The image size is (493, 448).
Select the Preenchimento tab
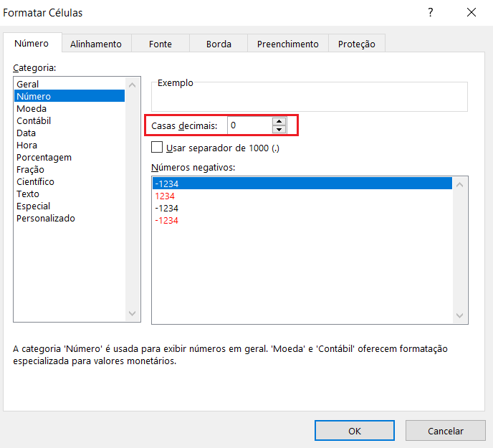(287, 44)
